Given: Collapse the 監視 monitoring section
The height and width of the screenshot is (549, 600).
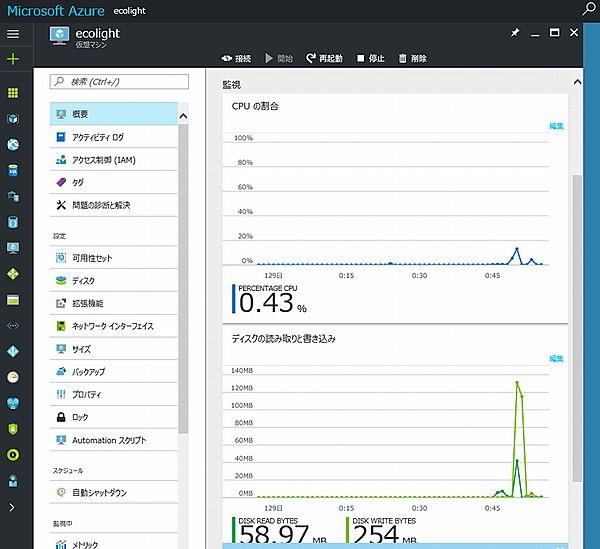Looking at the screenshot, I should coord(577,84).
